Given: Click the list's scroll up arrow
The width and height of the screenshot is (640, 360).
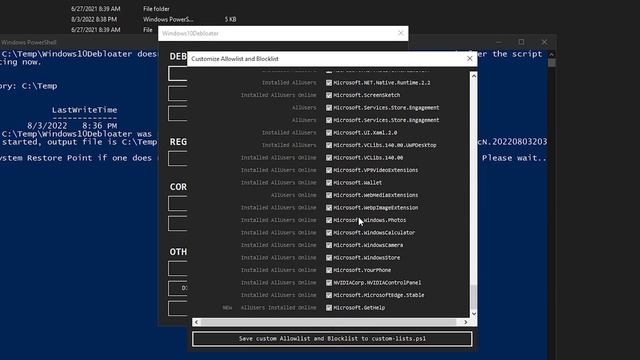Looking at the screenshot, I should point(473,76).
